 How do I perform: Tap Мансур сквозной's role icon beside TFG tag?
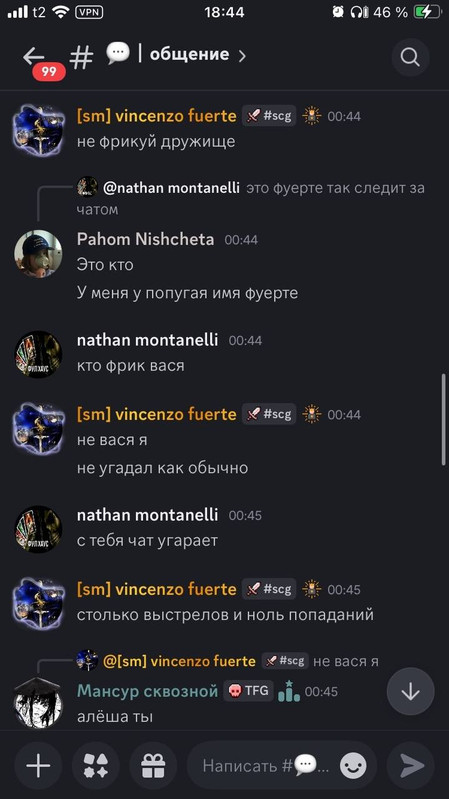(x=289, y=691)
